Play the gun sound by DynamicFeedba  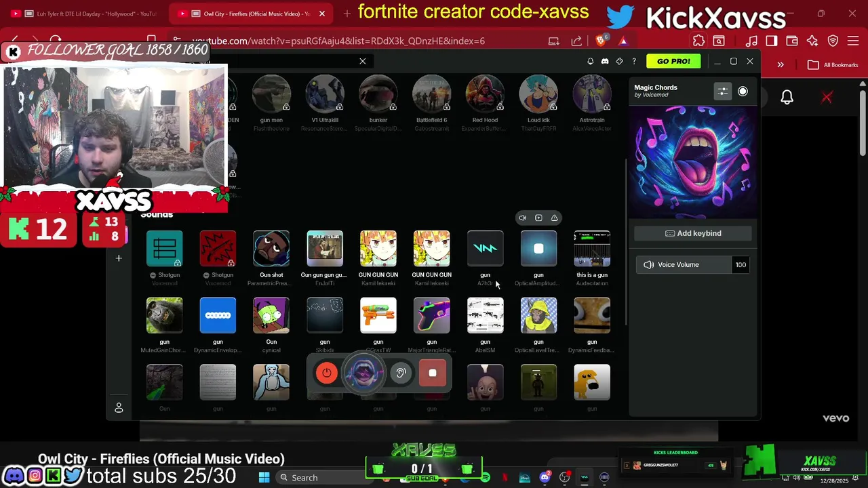pyautogui.click(x=592, y=315)
